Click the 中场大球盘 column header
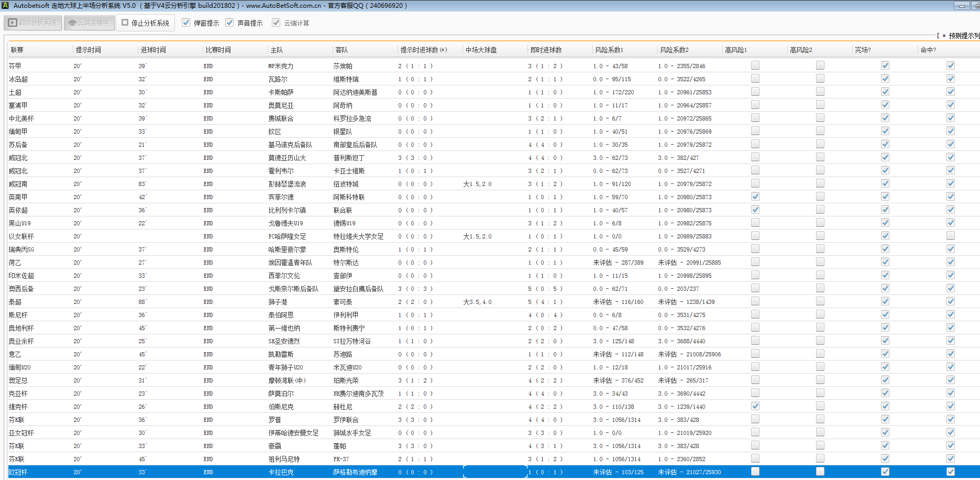980x480 pixels. [x=481, y=50]
